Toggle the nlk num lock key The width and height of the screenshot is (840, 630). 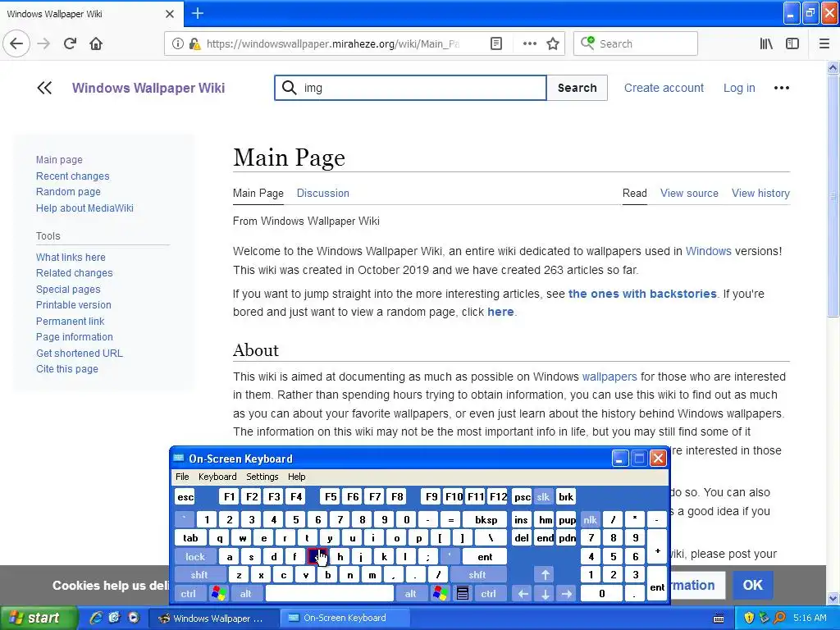[x=591, y=519]
